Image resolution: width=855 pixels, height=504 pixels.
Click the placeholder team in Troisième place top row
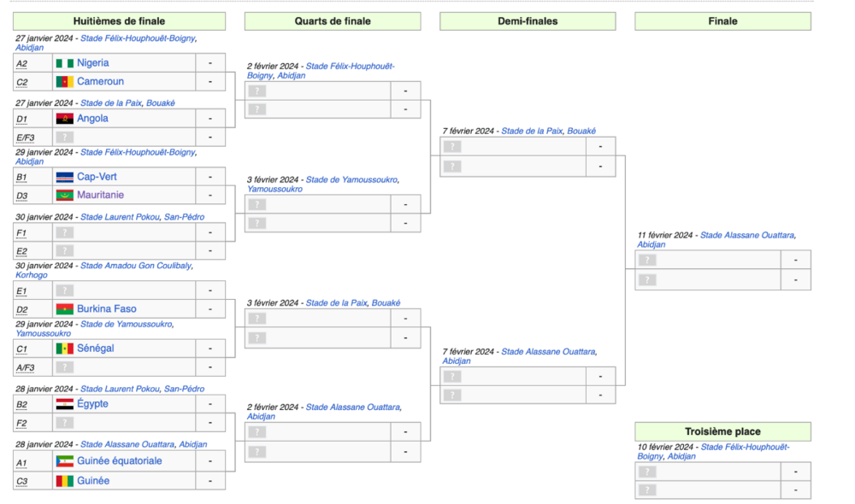point(647,472)
